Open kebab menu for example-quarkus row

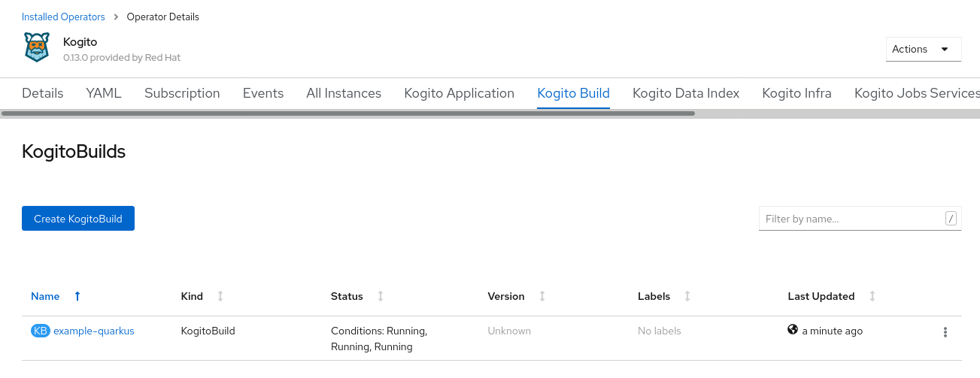tap(945, 332)
